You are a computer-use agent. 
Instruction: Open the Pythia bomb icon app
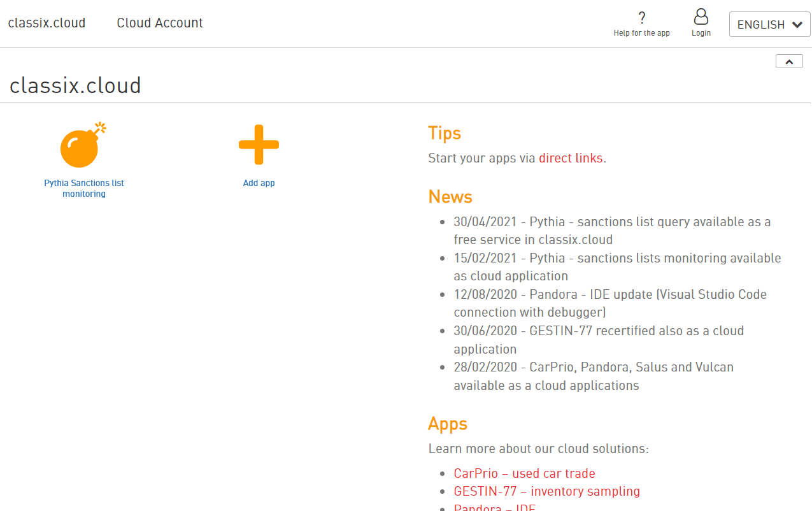coord(82,145)
